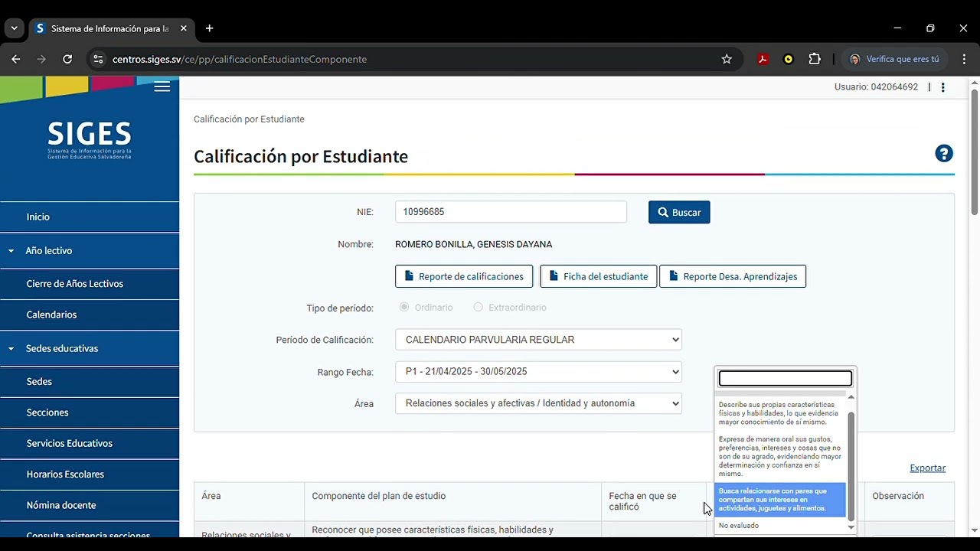The width and height of the screenshot is (980, 551).
Task: Close the Sistema de Información tab
Action: pos(184,28)
